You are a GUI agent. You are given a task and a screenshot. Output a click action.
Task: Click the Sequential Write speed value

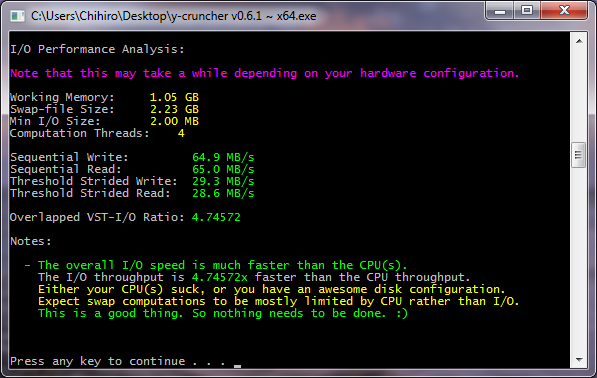tap(223, 157)
